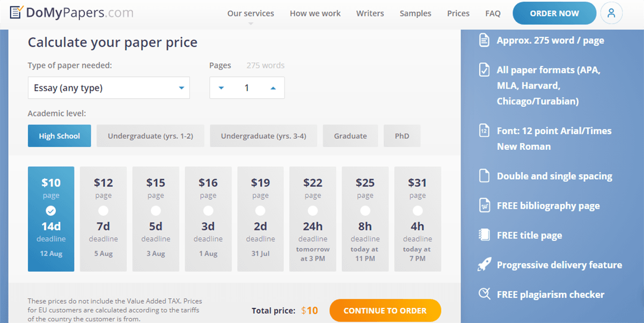Click the font size 12 page icon
Viewport: 644px width, 323px height.
coord(484,131)
